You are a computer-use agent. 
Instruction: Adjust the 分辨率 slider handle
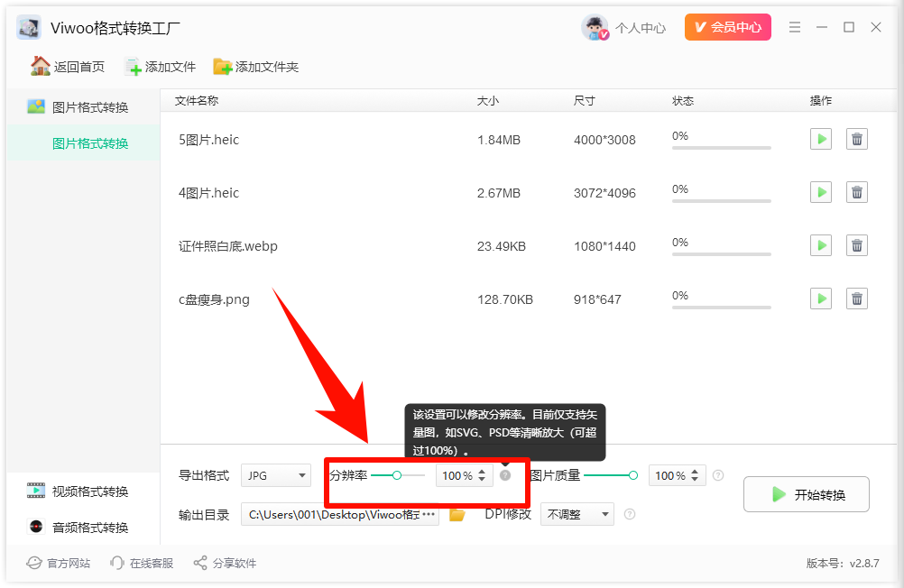click(397, 475)
